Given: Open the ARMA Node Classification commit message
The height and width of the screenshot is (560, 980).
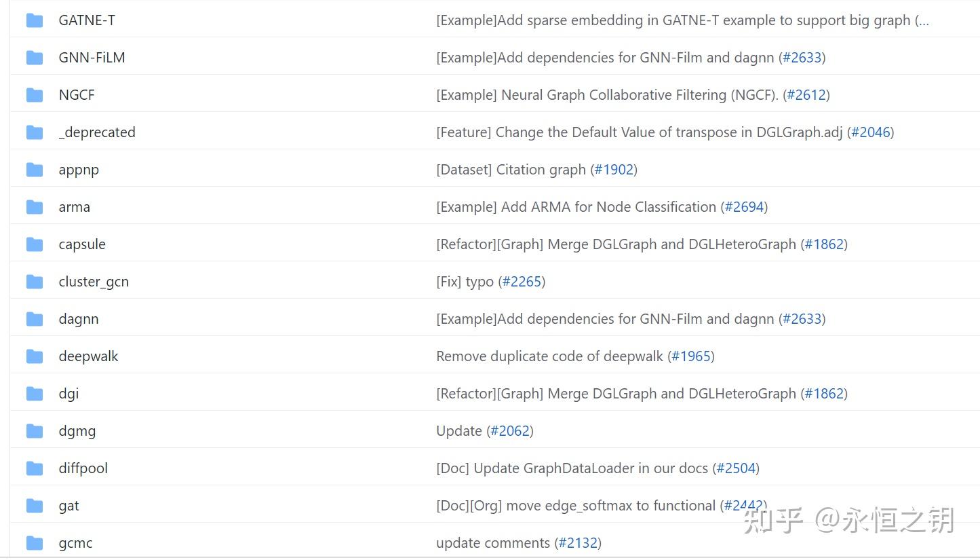Looking at the screenshot, I should click(576, 207).
